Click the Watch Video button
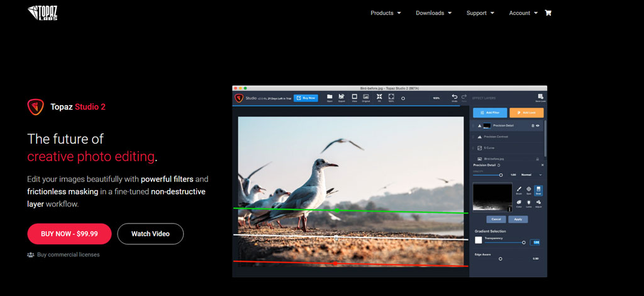The height and width of the screenshot is (296, 644). (150, 234)
